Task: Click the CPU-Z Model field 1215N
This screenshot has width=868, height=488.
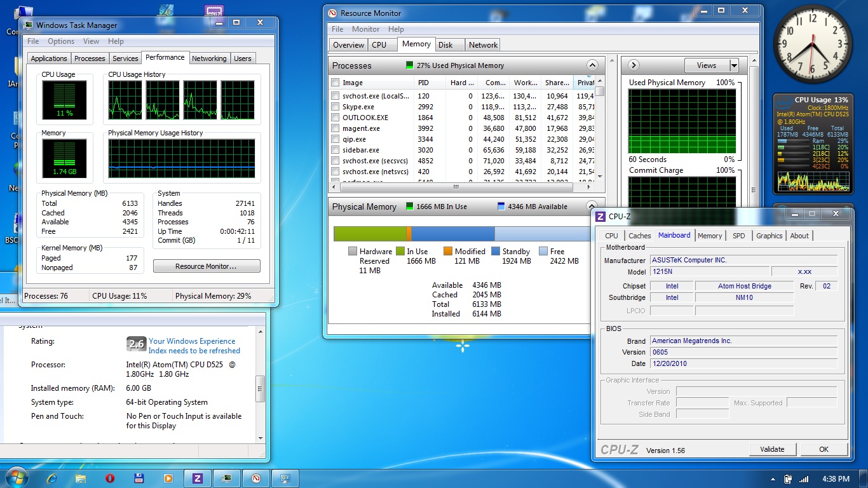Action: point(710,271)
